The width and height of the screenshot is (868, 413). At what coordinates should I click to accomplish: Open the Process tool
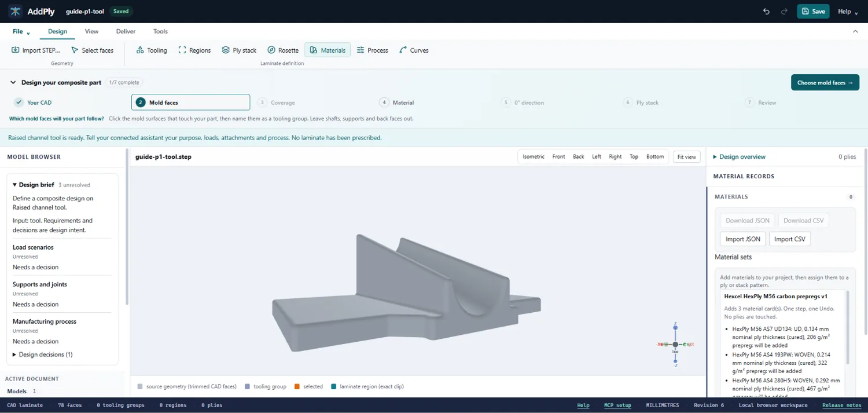tap(372, 50)
